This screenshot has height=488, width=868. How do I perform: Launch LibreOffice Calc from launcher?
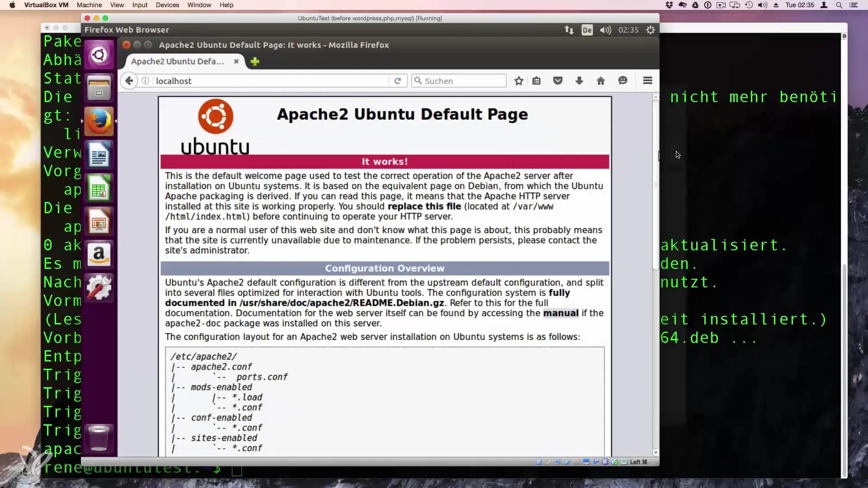[x=99, y=188]
